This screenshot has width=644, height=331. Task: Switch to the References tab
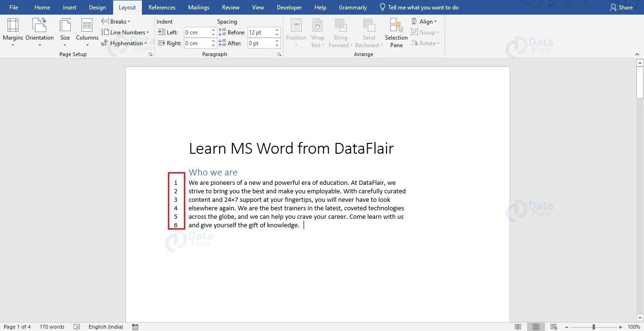click(162, 7)
